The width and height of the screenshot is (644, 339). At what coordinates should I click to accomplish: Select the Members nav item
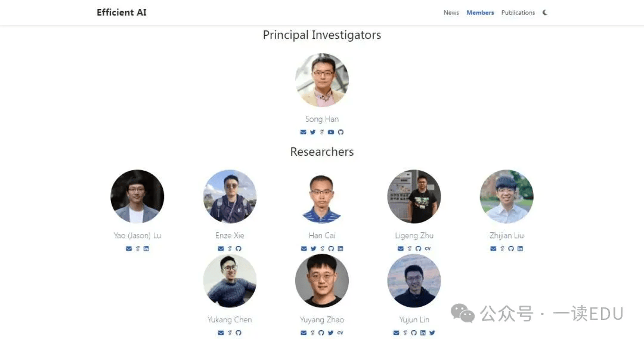coord(480,13)
